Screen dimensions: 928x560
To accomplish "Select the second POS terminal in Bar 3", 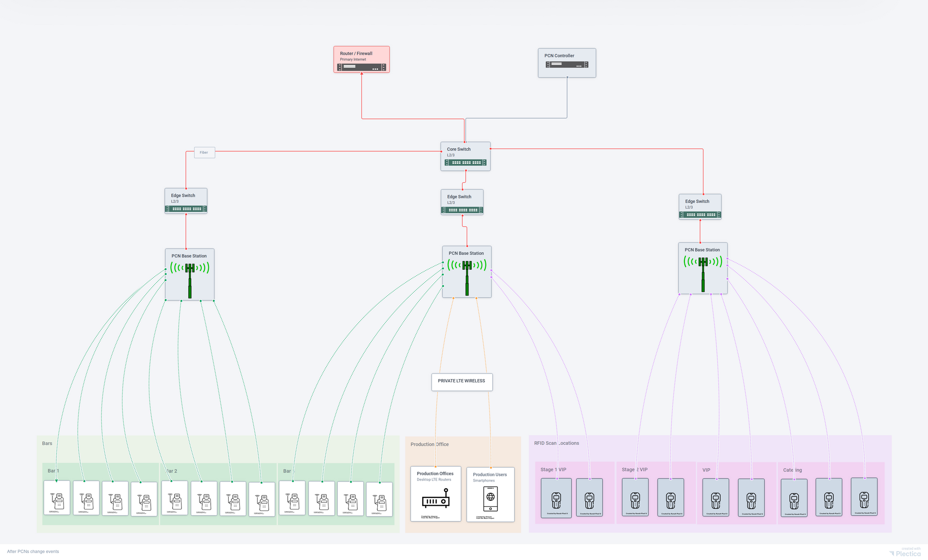I will 322,498.
